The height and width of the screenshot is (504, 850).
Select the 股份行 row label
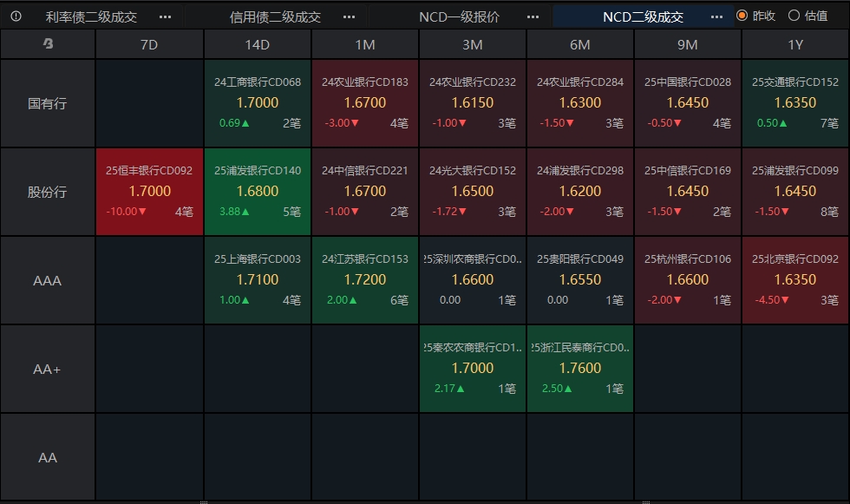click(x=48, y=192)
